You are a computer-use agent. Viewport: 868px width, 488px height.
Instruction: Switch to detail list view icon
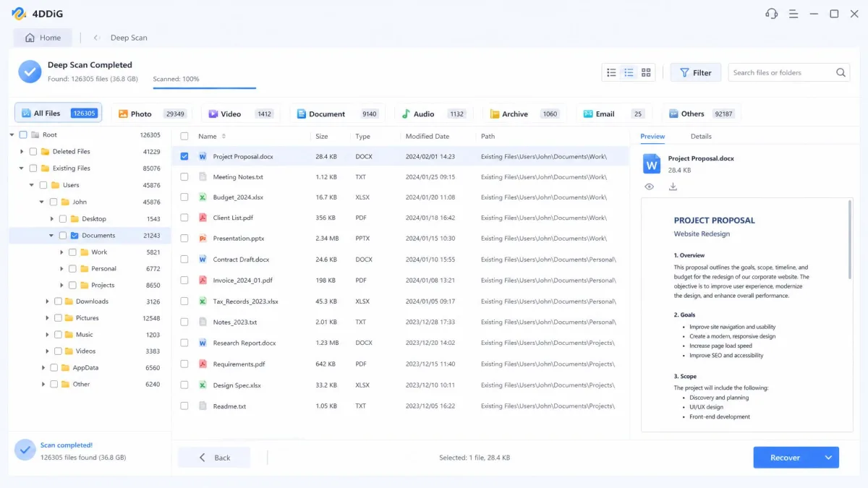[x=629, y=72]
